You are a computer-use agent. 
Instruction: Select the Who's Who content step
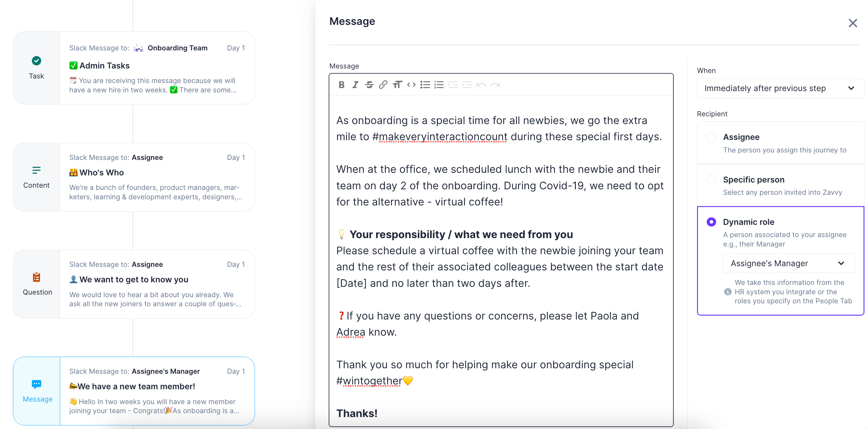click(157, 177)
